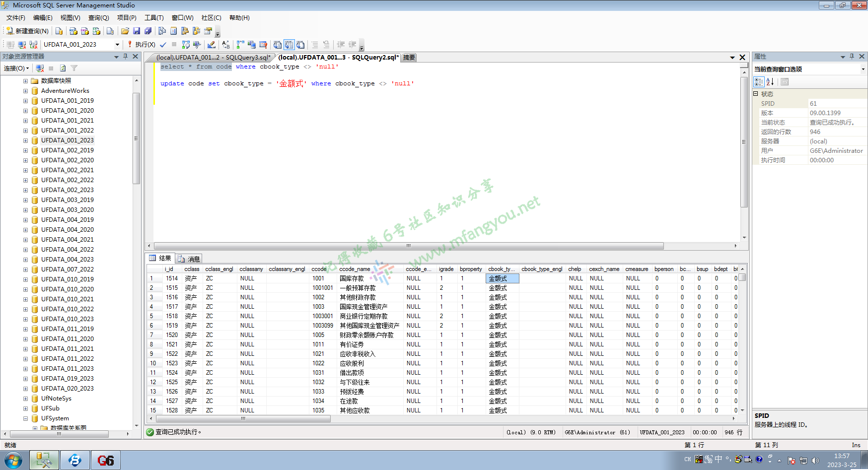Create a new Analysis Services XMLA query
Viewport: 868px width, 470px height.
[x=96, y=31]
